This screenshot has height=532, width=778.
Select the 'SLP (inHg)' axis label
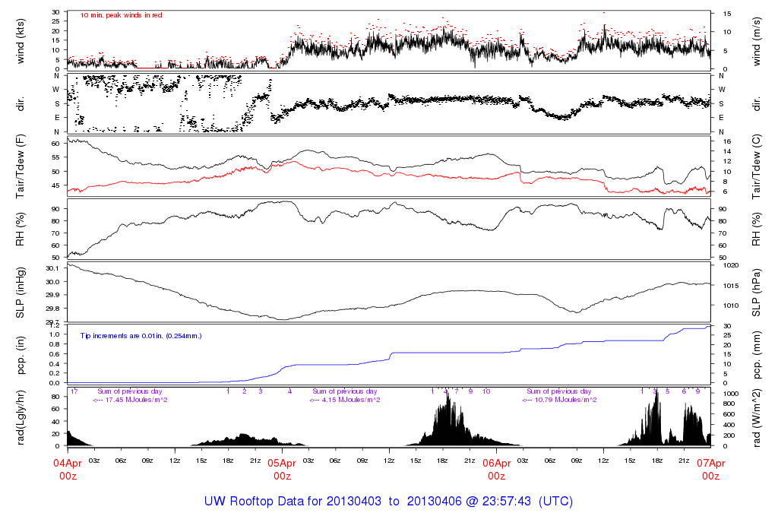tap(21, 293)
